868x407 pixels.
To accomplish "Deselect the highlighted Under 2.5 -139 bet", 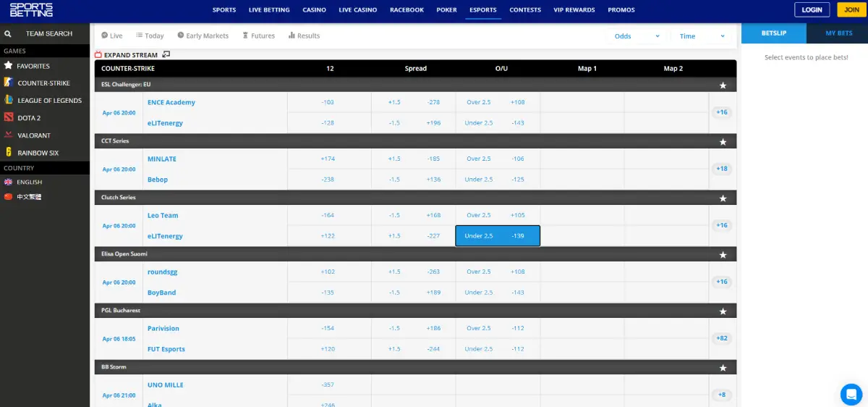I will [x=498, y=236].
